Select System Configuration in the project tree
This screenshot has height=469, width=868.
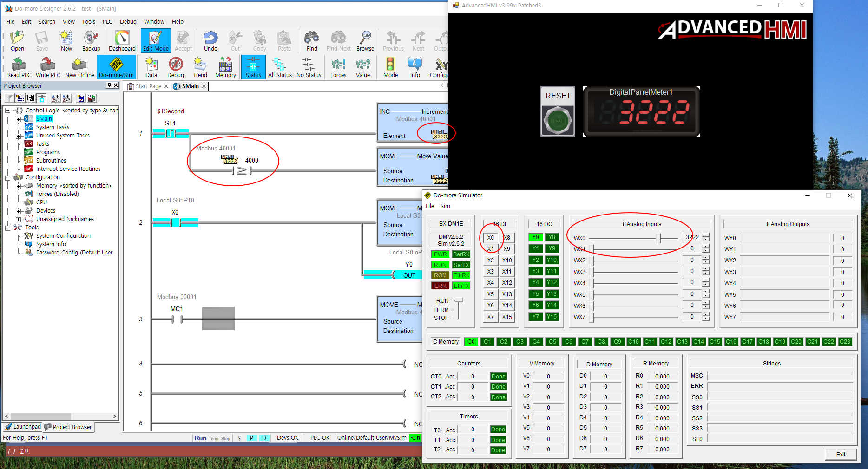pos(63,236)
